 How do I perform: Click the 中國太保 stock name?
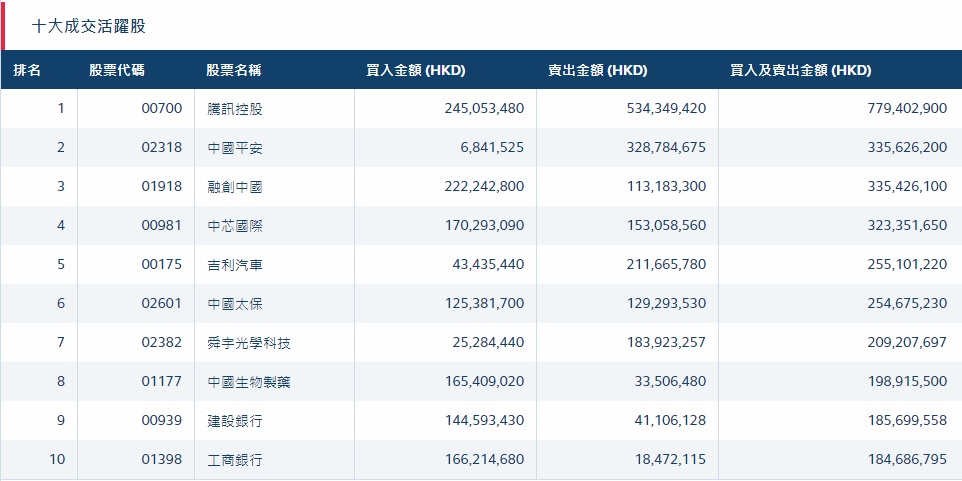[235, 304]
